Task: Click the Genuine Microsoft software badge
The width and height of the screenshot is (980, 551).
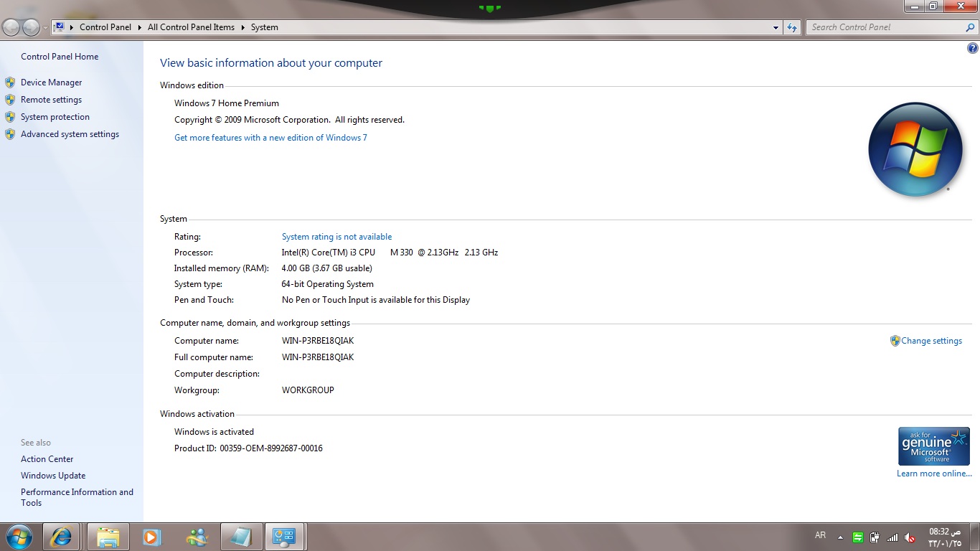Action: tap(934, 446)
